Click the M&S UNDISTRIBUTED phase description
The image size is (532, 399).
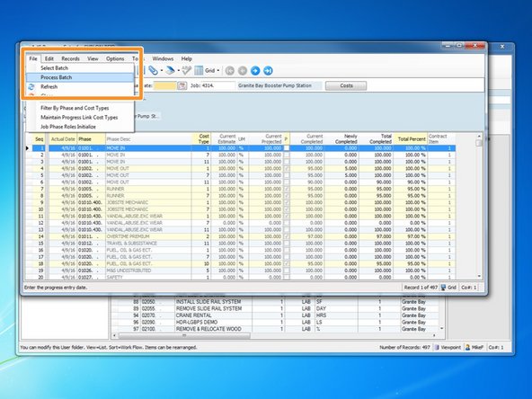tap(148, 270)
